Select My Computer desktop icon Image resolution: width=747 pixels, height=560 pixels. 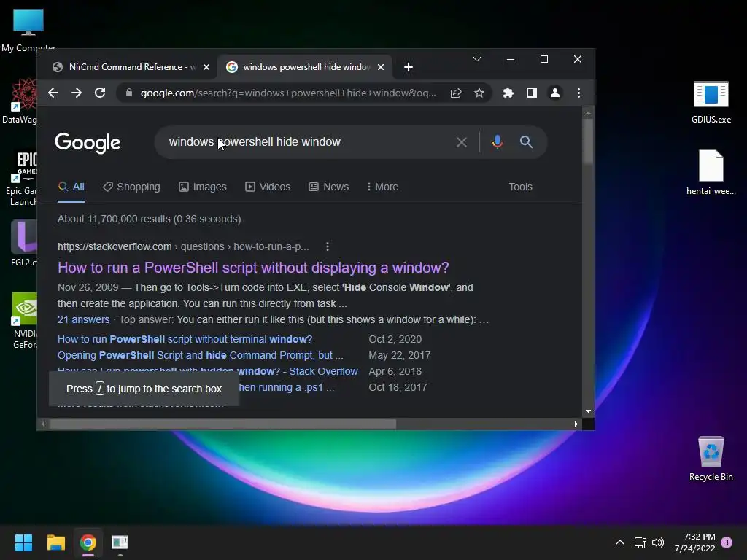coord(28,29)
